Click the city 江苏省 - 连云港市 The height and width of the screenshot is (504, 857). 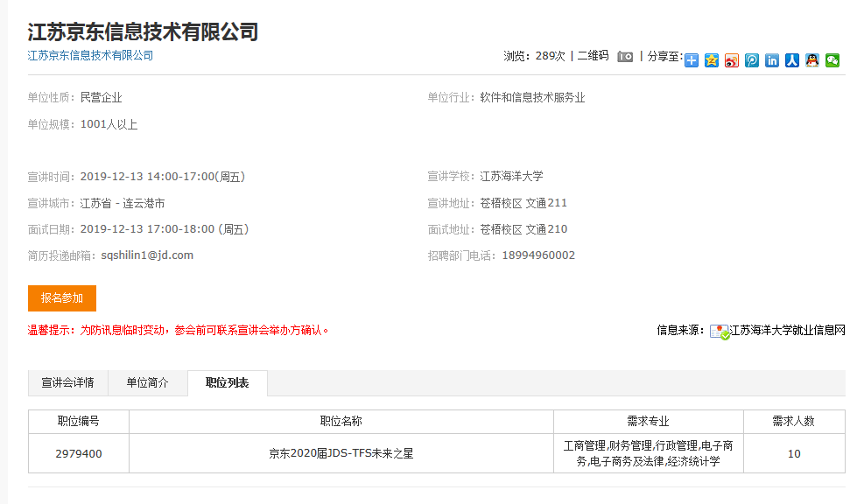(123, 204)
